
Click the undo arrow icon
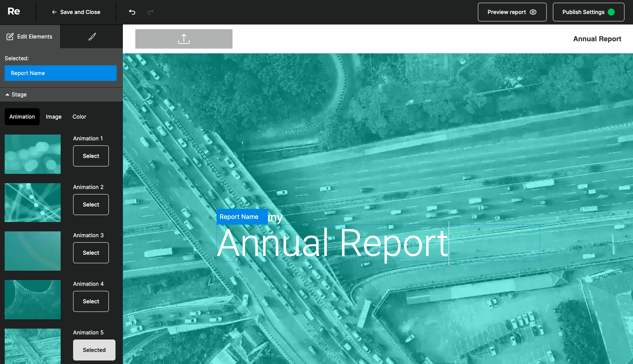(x=132, y=12)
